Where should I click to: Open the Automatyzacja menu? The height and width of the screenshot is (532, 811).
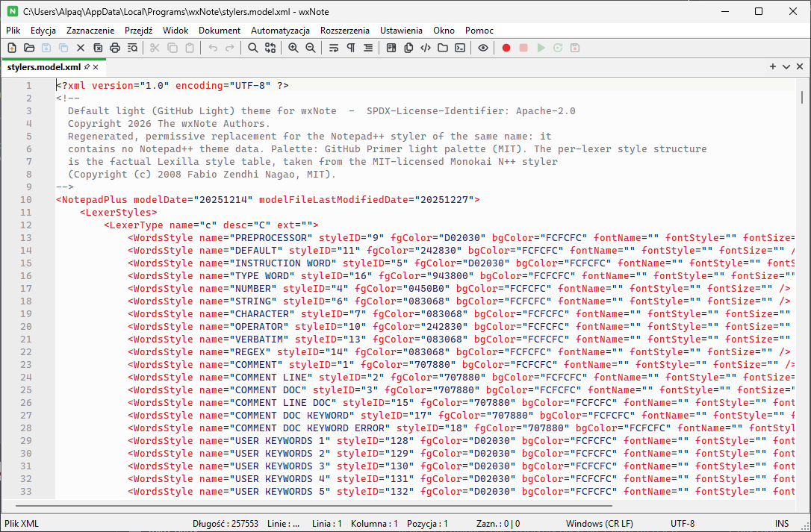(280, 31)
